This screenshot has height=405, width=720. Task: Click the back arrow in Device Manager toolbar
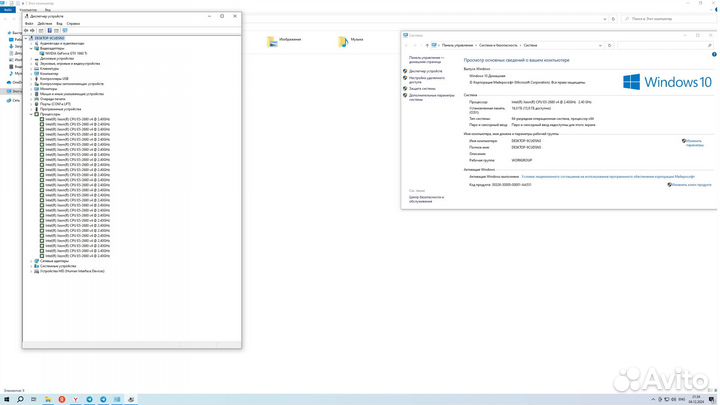[26, 30]
